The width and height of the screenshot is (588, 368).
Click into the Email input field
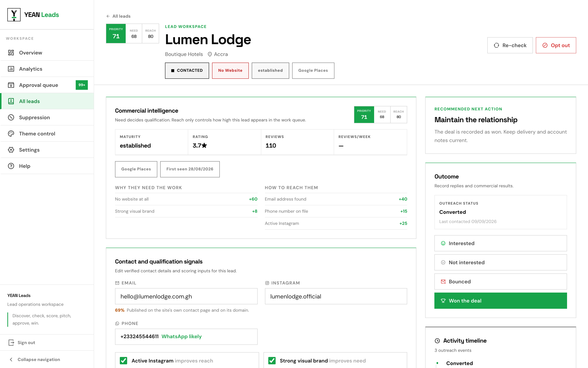pyautogui.click(x=186, y=296)
